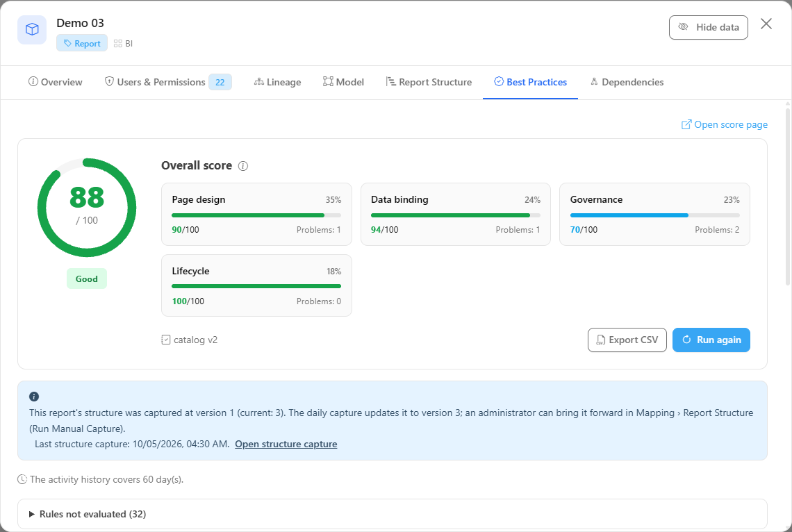
Task: Open structure capture link
Action: 286,444
